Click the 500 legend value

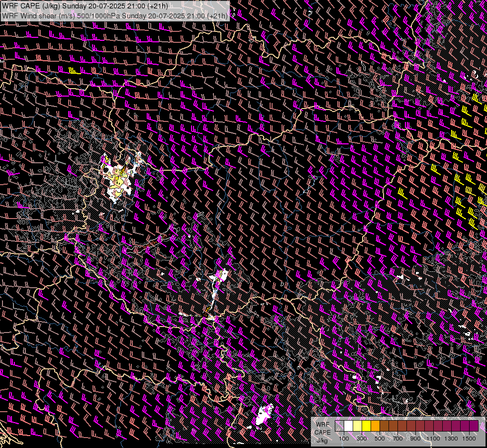pos(380,439)
